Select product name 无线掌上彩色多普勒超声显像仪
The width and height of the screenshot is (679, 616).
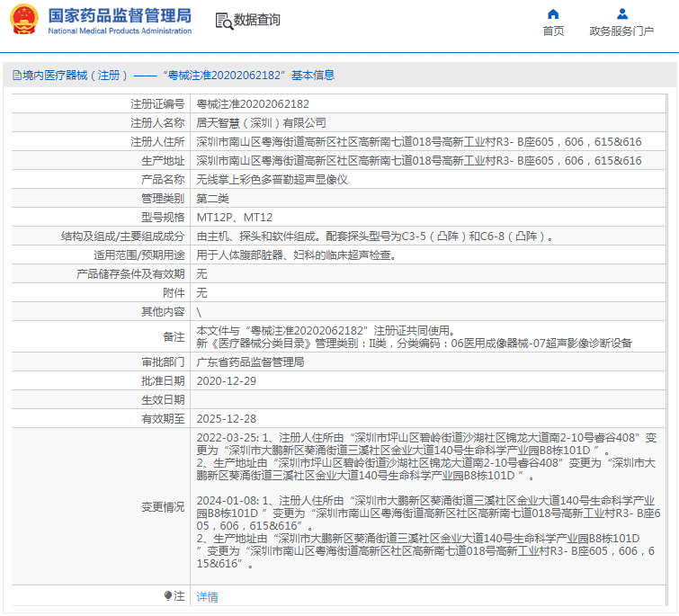pos(272,180)
